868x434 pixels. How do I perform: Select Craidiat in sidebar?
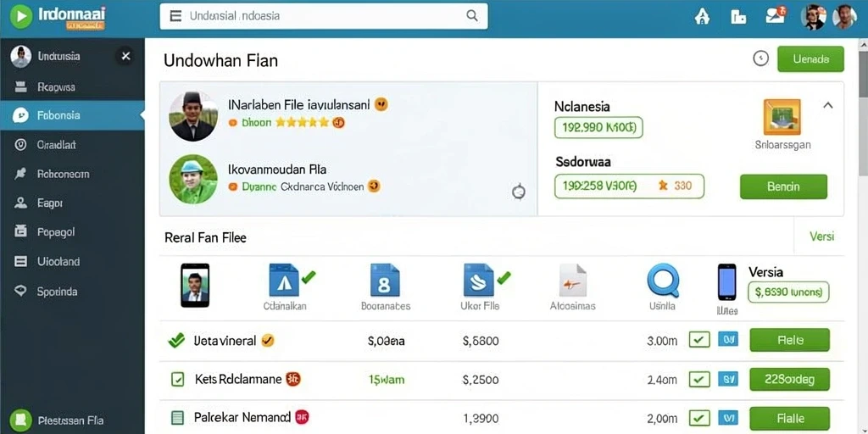[72, 145]
